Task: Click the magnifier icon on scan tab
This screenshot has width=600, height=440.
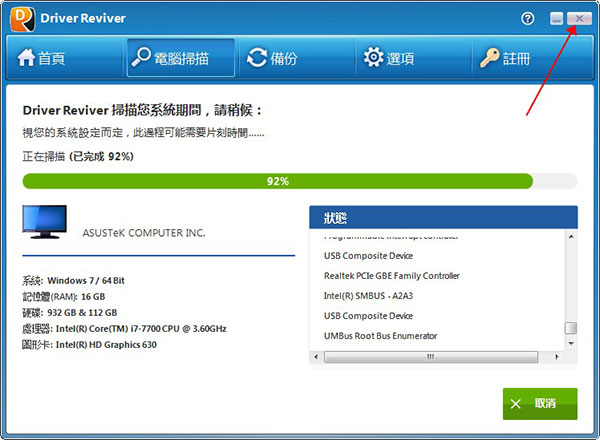Action: point(141,57)
